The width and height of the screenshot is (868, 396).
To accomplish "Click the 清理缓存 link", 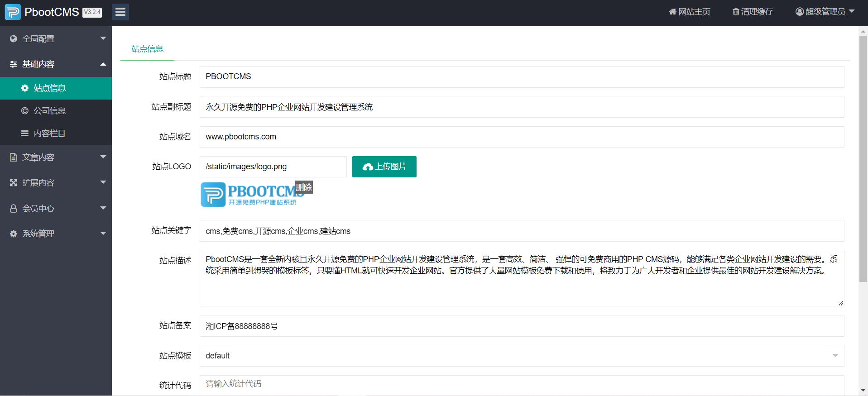I will pyautogui.click(x=753, y=12).
